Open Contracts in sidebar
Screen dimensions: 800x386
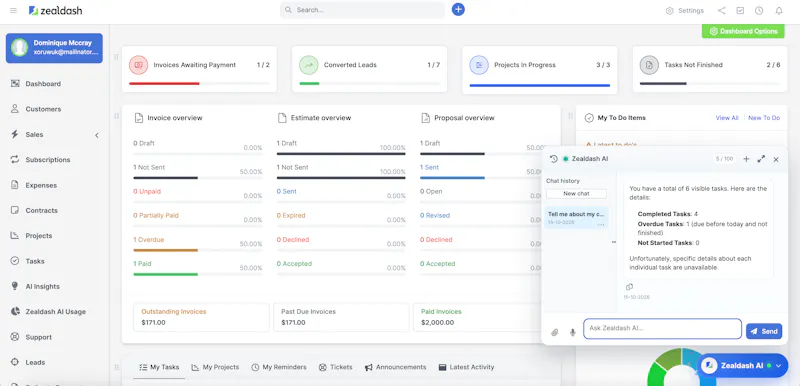(x=41, y=210)
